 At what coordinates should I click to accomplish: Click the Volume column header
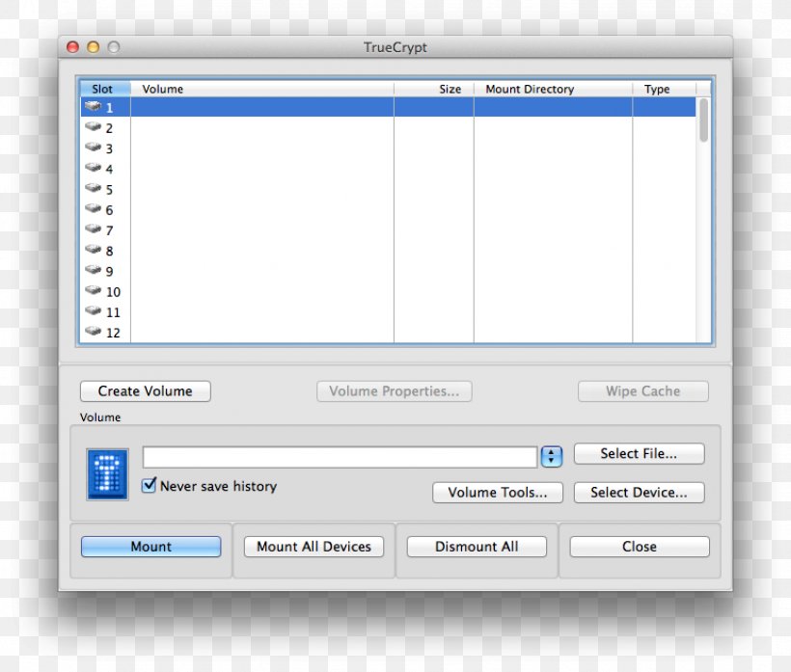pos(162,89)
